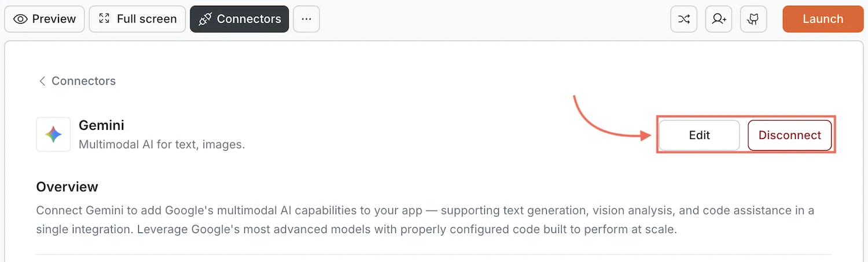Viewport: 868px width, 262px height.
Task: Open the GitHub cat icon button
Action: [x=753, y=19]
